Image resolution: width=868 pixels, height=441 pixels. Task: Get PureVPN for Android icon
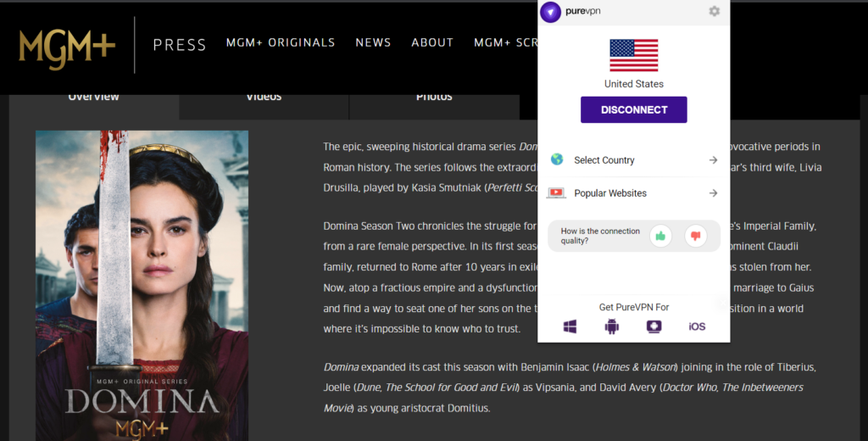[611, 327]
